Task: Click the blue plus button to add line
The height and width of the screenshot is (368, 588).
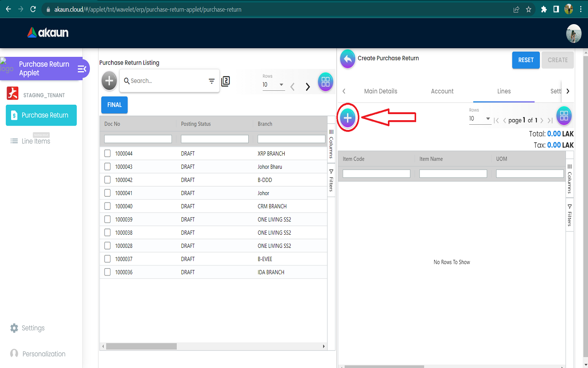Action: click(347, 118)
